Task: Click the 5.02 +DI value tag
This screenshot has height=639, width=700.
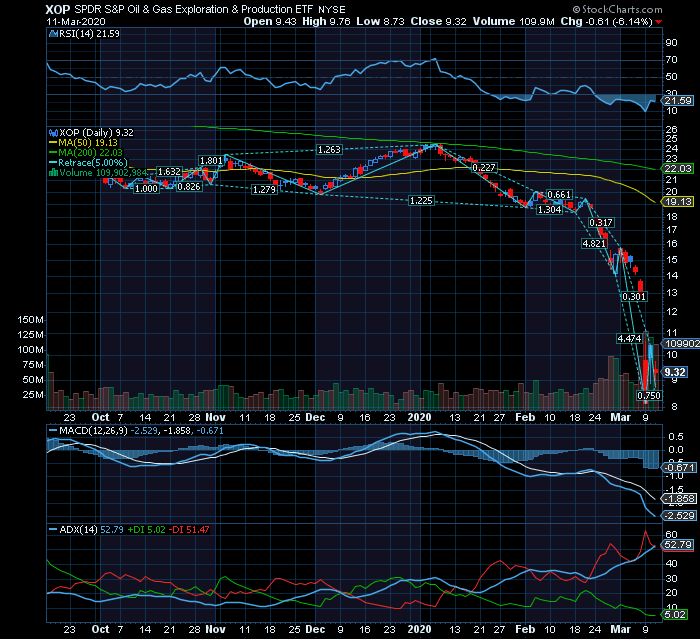Action: point(675,615)
